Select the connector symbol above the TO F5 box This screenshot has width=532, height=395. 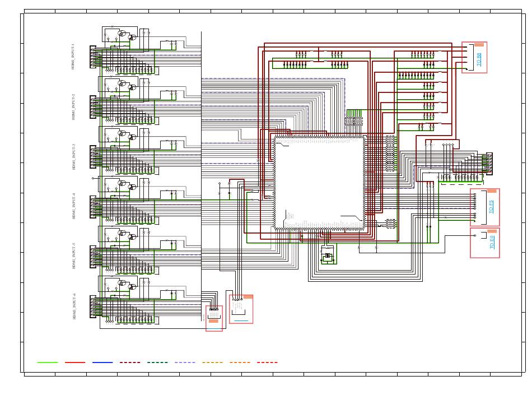(489, 164)
